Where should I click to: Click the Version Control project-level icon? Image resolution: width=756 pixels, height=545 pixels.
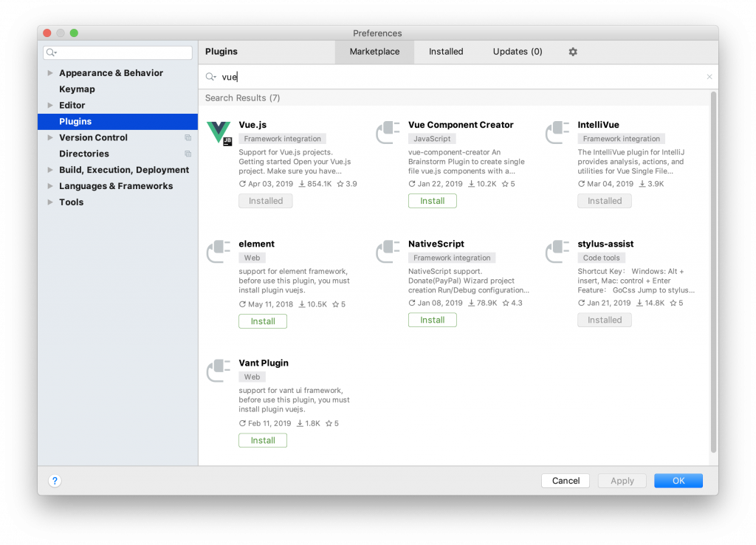(x=188, y=138)
